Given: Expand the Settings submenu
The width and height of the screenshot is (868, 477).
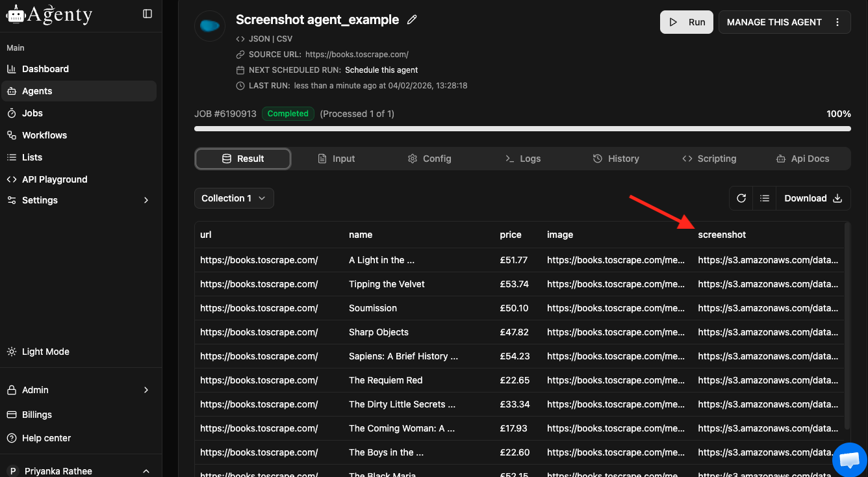Looking at the screenshot, I should (x=146, y=200).
